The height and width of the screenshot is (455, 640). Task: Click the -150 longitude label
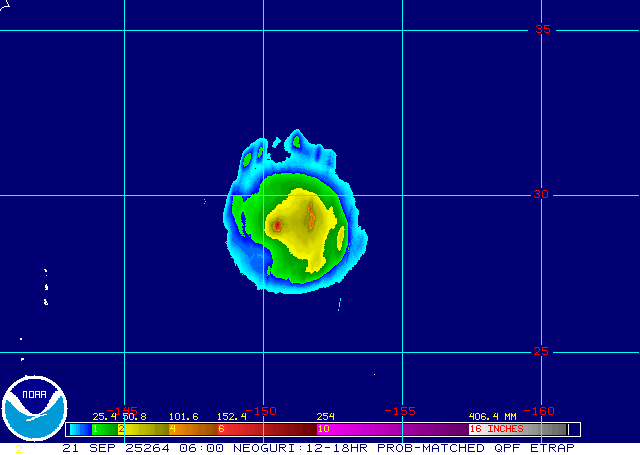[x=260, y=411]
